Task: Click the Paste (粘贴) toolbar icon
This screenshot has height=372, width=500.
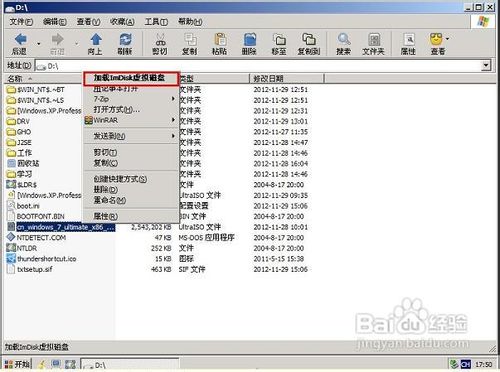Action: click(220, 40)
